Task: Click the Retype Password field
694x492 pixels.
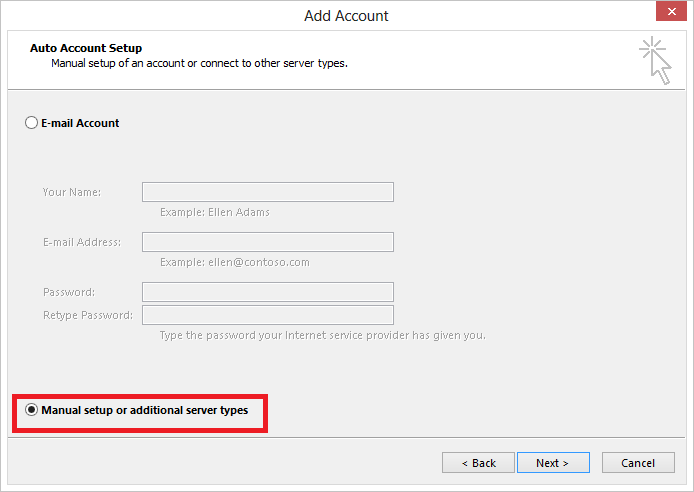Action: (267, 315)
